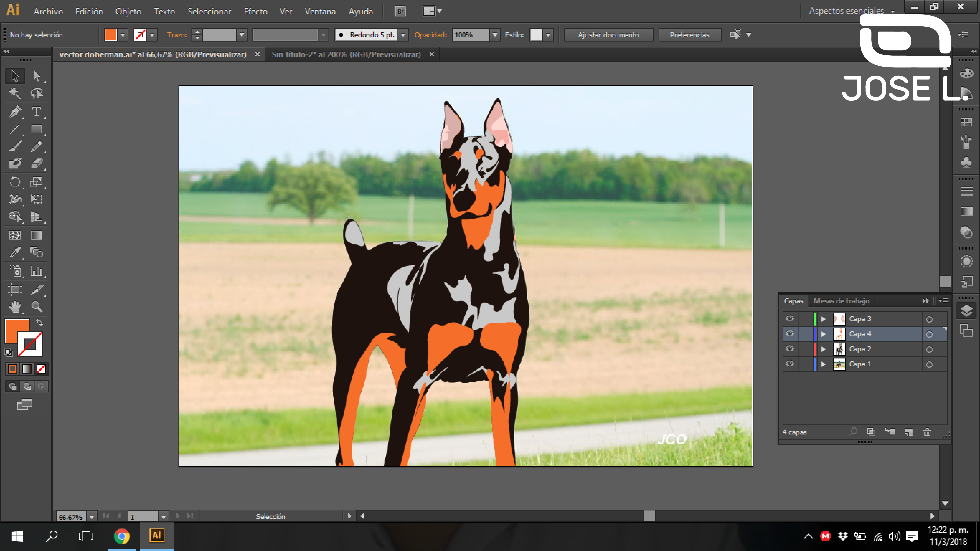Image resolution: width=980 pixels, height=551 pixels.
Task: Hide Capa 2 layer visibility
Action: (x=790, y=349)
